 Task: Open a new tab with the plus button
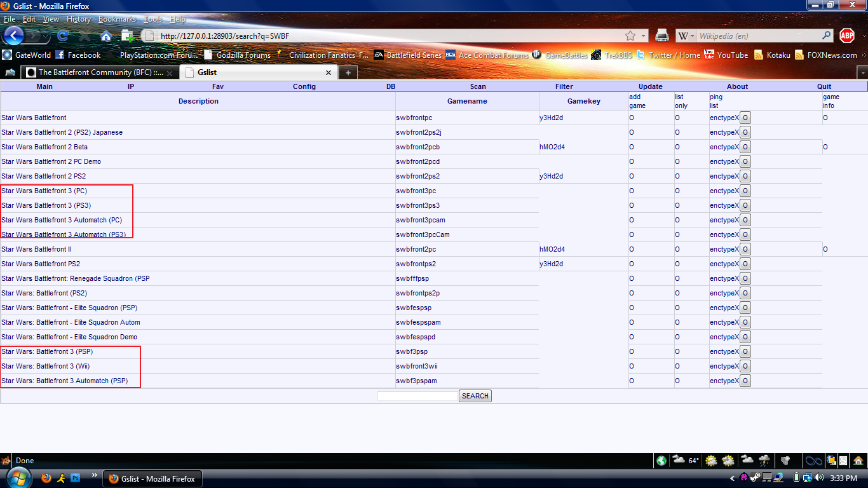pyautogui.click(x=348, y=72)
